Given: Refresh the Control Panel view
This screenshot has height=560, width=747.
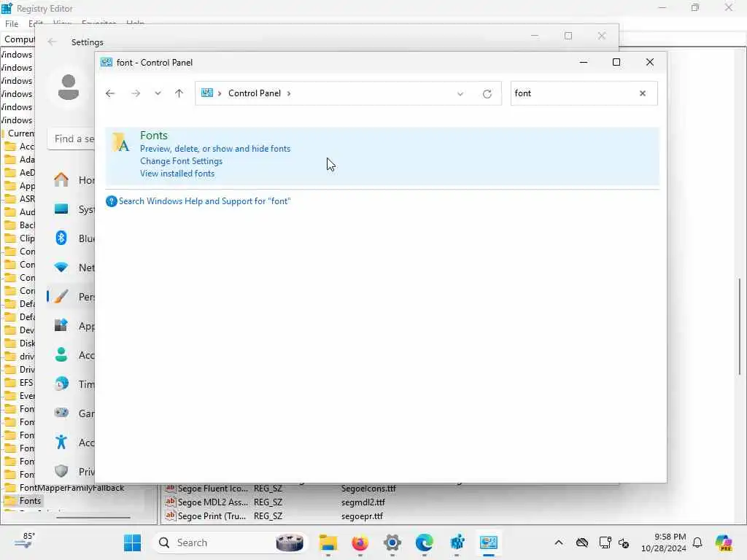Looking at the screenshot, I should [487, 94].
